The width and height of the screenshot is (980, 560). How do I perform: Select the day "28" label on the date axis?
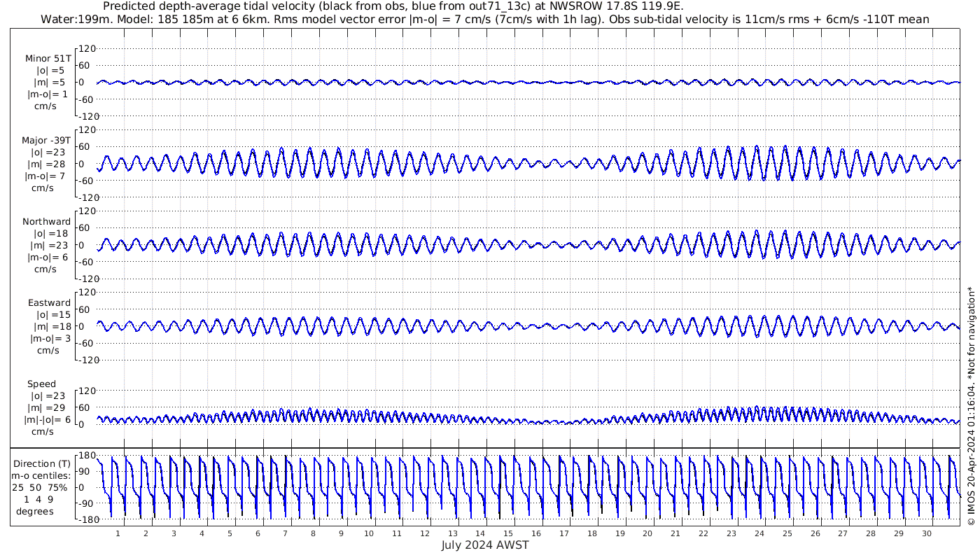(x=871, y=533)
